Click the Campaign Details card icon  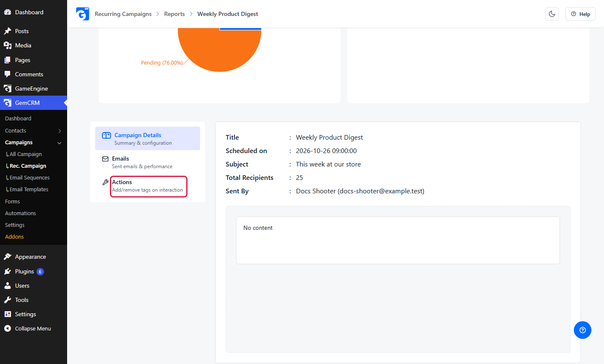(107, 135)
